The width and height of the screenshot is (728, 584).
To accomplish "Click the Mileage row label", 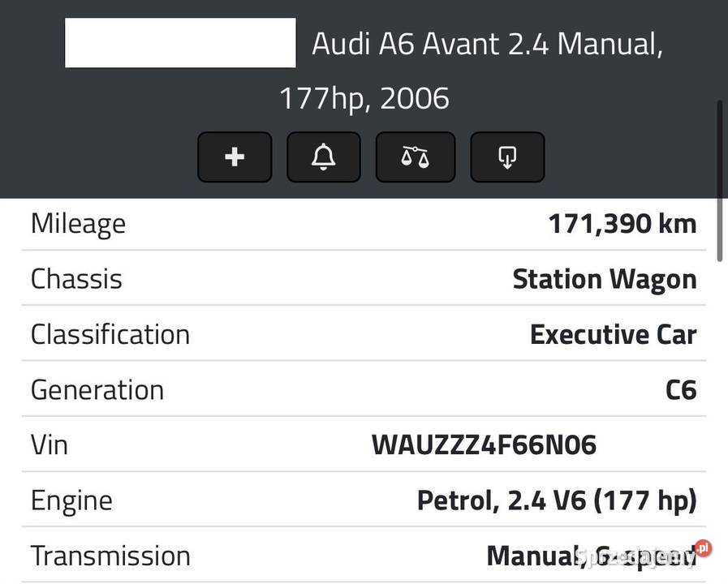I will click(77, 221).
